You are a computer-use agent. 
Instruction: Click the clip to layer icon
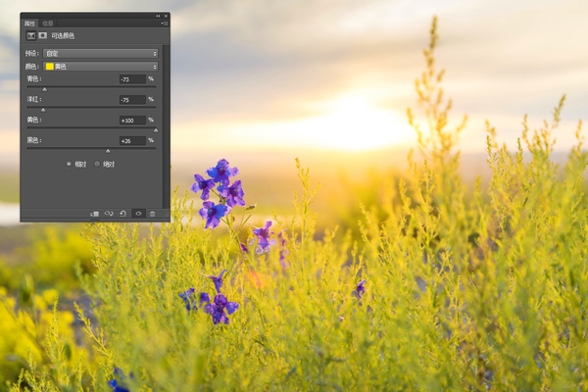[x=94, y=214]
